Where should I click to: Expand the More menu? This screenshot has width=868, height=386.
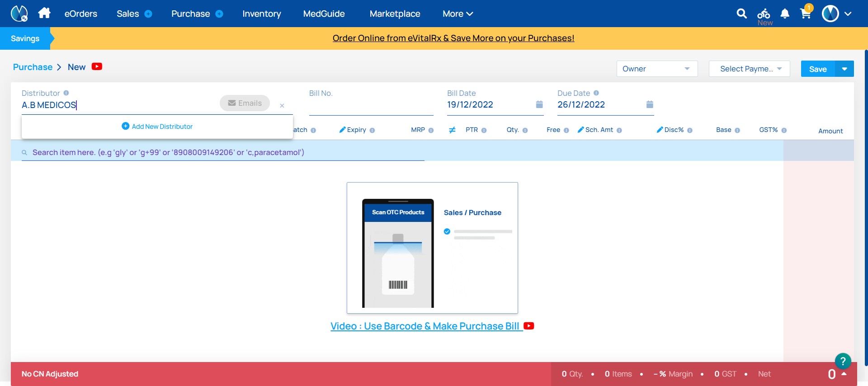point(458,14)
